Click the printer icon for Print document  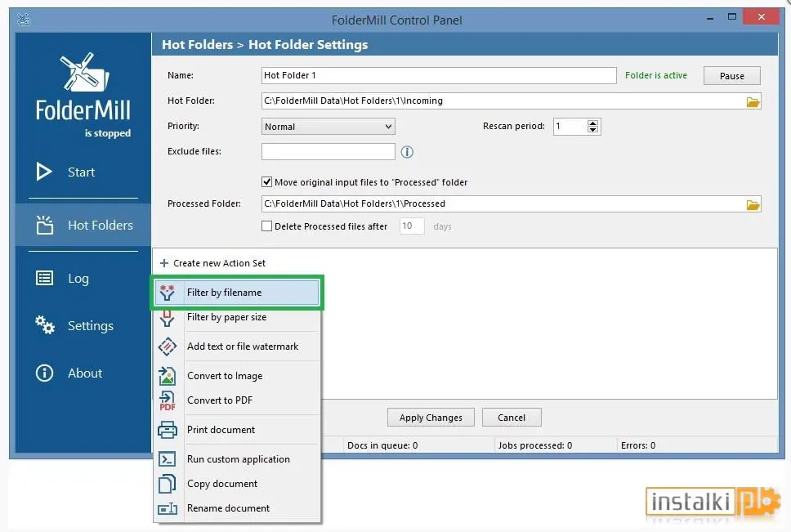(x=167, y=430)
